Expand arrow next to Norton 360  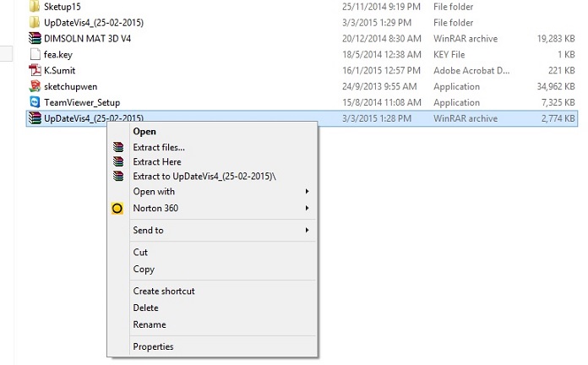click(308, 208)
